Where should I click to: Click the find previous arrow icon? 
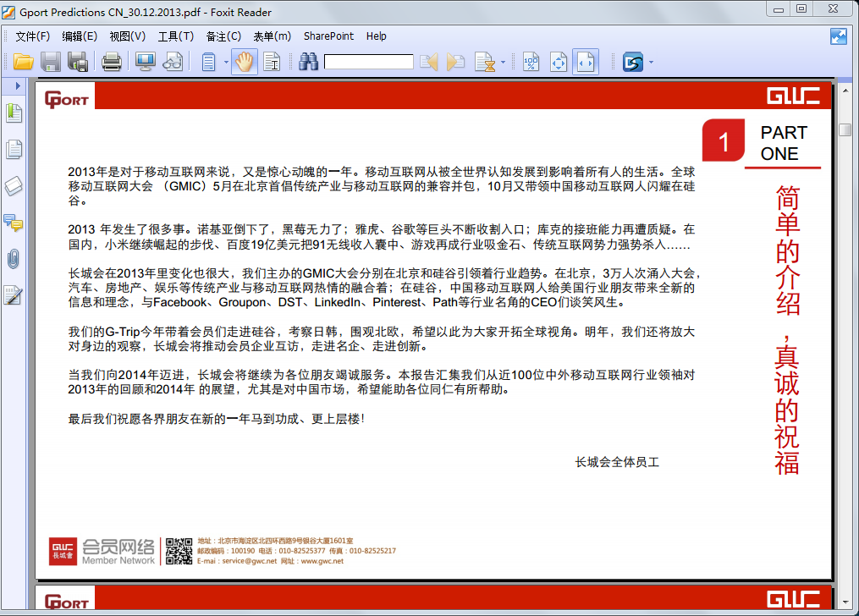(429, 62)
